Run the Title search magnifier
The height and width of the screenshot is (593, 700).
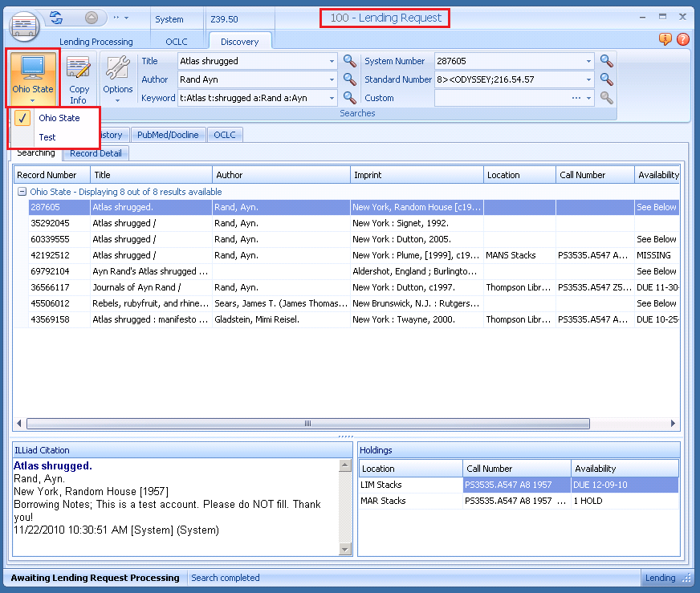[x=350, y=61]
